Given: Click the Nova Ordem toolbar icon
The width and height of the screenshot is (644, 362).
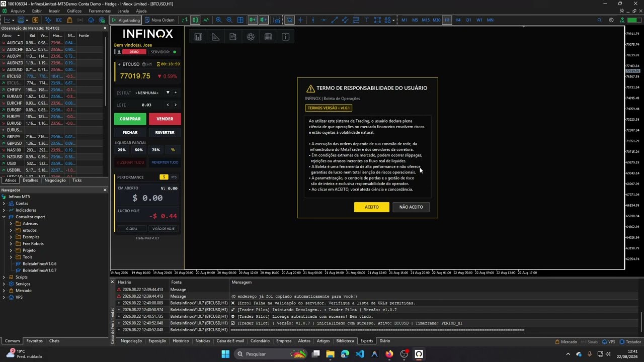Looking at the screenshot, I should click(x=159, y=20).
